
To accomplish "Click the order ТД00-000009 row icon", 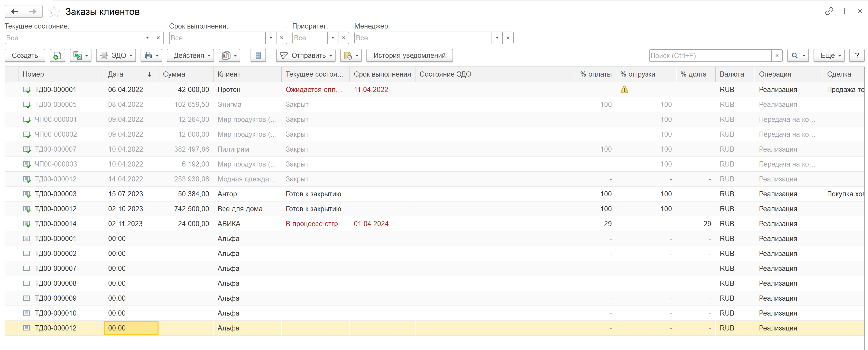I will 26,298.
